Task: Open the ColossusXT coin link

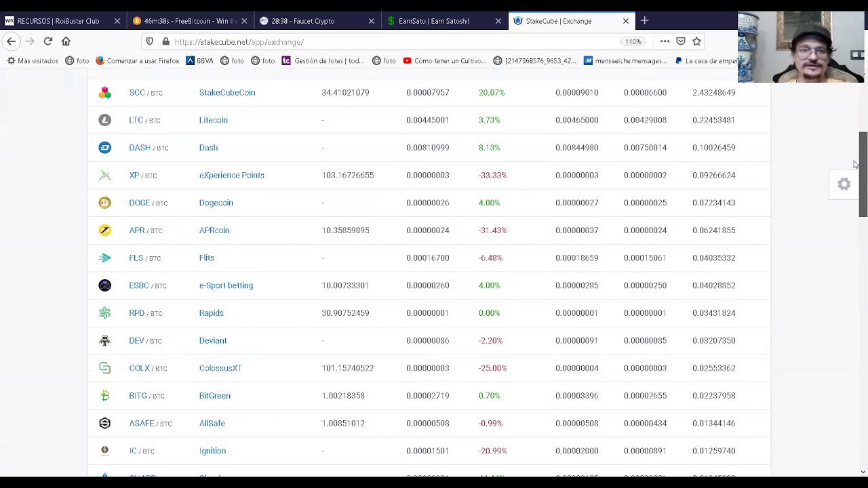Action: pos(220,368)
